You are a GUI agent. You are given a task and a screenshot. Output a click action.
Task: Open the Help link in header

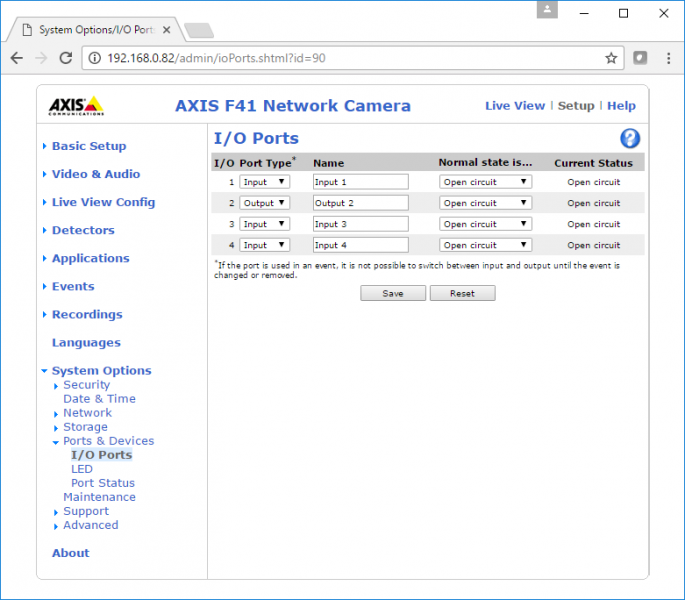click(x=621, y=106)
